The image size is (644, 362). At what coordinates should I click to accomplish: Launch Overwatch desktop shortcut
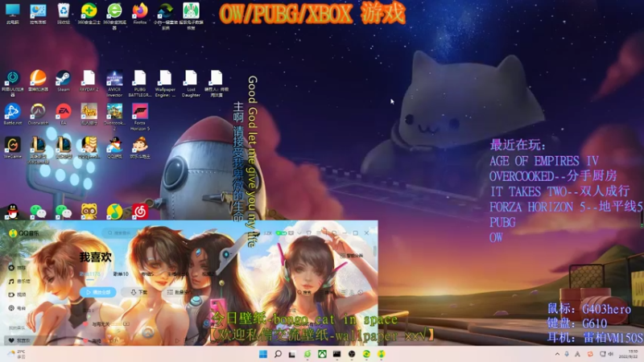38,113
